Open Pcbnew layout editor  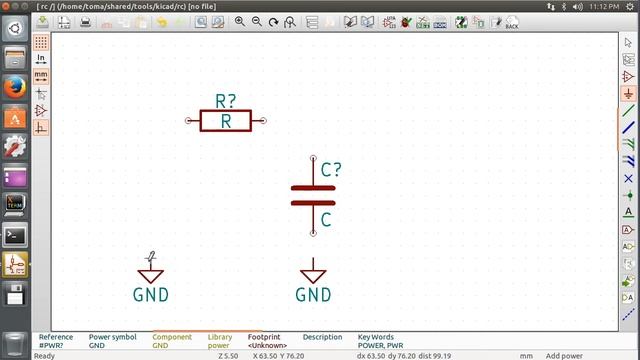(478, 22)
